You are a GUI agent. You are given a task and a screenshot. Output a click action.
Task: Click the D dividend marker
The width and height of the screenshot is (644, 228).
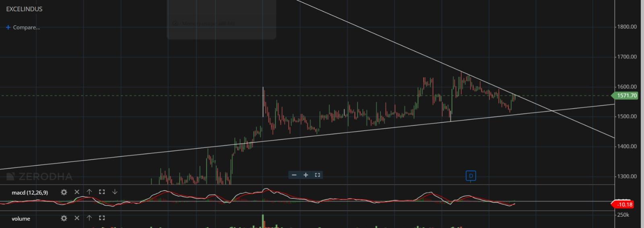click(471, 176)
